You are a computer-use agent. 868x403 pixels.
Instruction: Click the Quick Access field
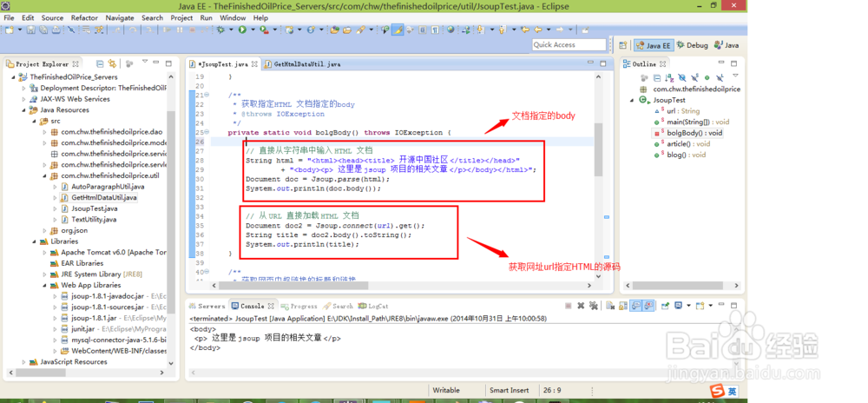coord(569,45)
